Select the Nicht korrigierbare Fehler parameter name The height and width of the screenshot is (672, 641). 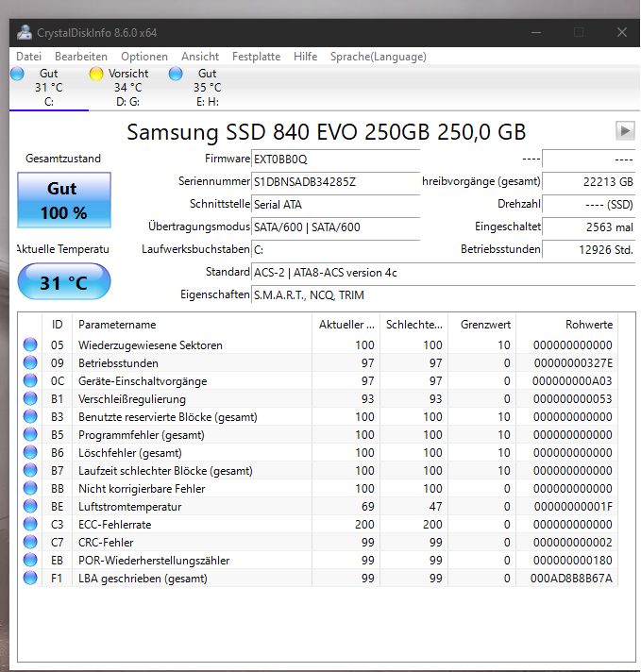(142, 489)
